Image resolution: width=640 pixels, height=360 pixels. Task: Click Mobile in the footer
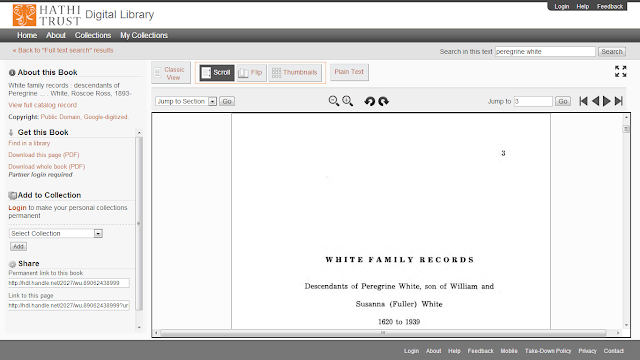509,351
